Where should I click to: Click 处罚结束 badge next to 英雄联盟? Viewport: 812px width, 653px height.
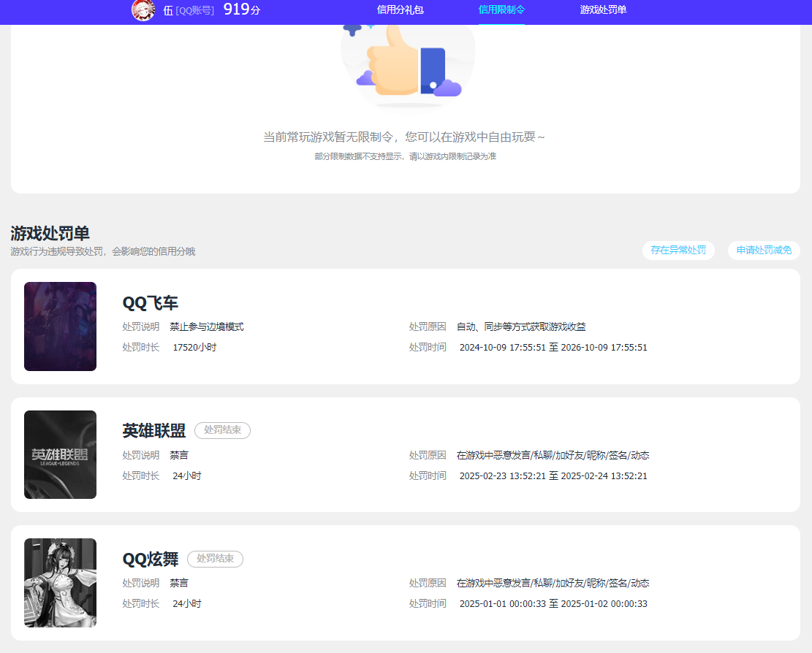click(x=222, y=430)
